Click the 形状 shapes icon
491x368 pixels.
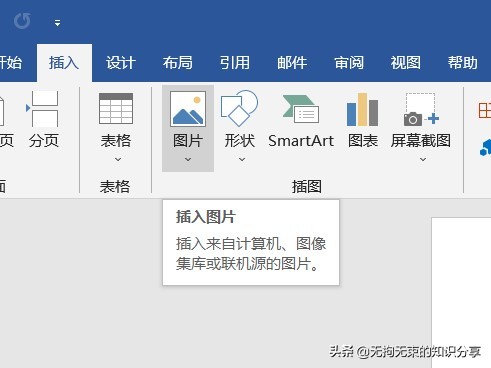239,108
